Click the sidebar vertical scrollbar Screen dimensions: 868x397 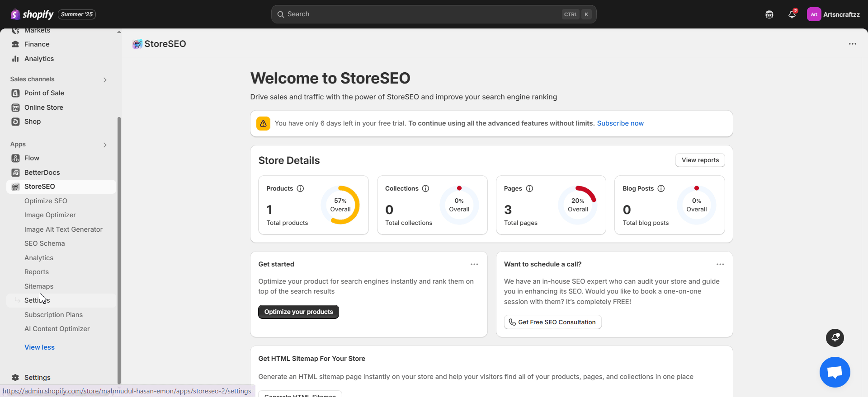tap(119, 251)
